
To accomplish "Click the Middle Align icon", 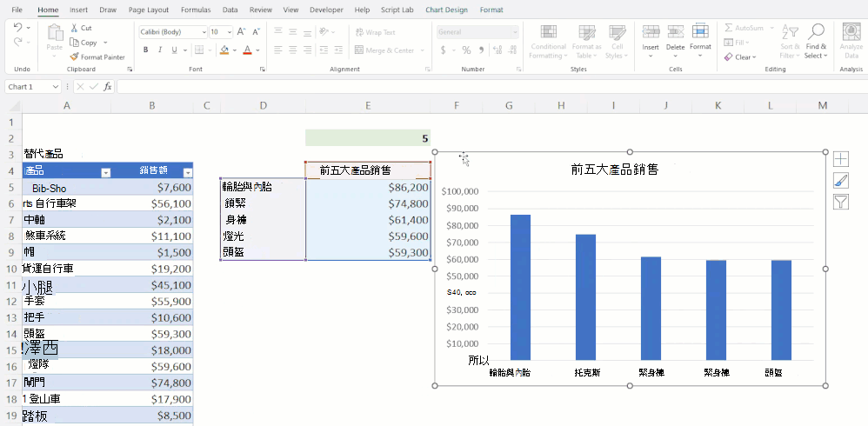I will (x=293, y=32).
